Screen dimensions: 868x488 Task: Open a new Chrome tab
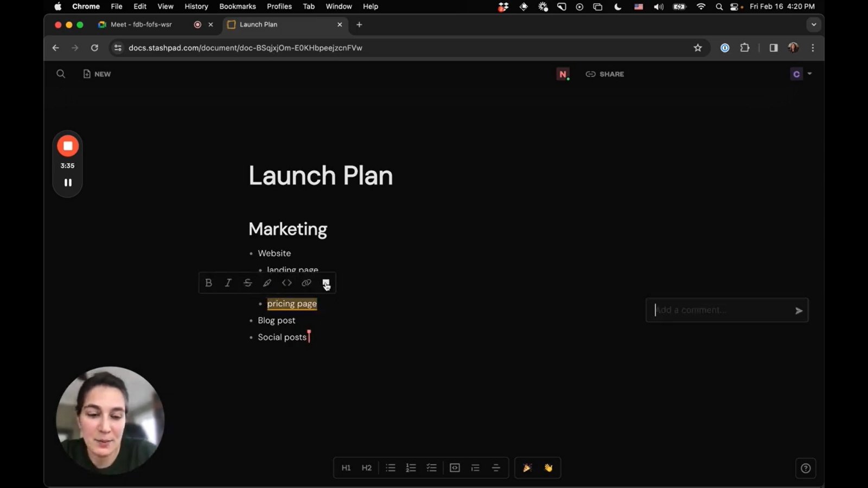pos(359,24)
